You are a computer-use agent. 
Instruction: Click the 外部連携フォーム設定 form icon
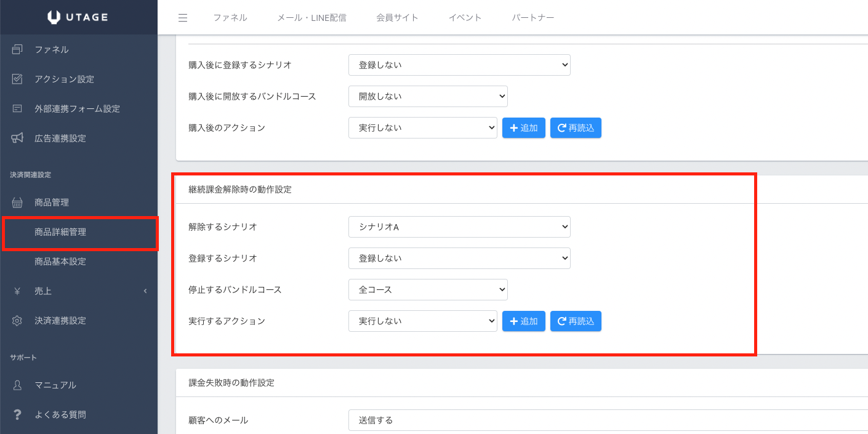point(17,109)
